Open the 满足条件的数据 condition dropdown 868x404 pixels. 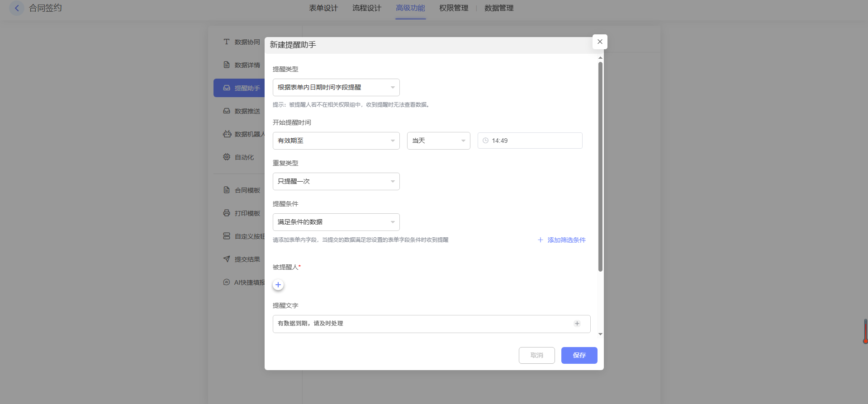(x=336, y=222)
